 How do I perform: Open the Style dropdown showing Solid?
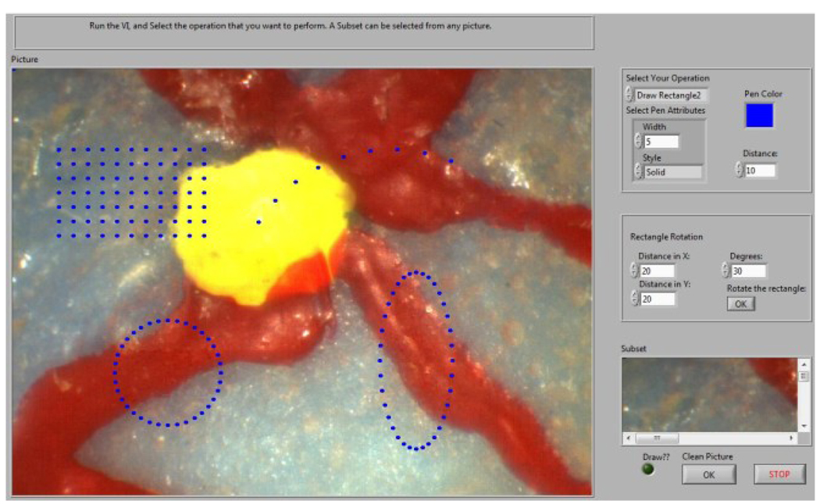pyautogui.click(x=672, y=172)
